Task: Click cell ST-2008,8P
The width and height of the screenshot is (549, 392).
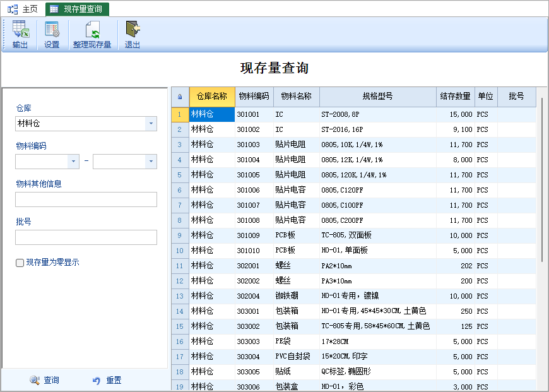Action: [378, 114]
